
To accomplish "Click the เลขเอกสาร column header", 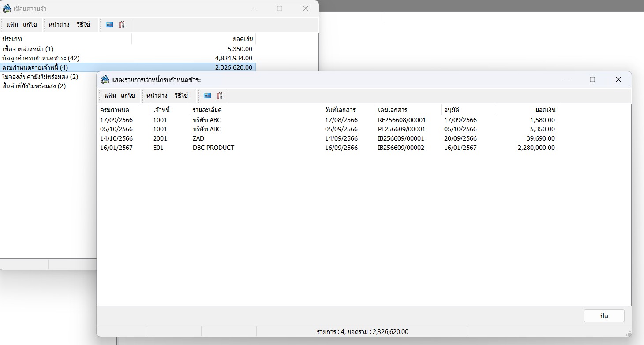I will click(x=393, y=110).
